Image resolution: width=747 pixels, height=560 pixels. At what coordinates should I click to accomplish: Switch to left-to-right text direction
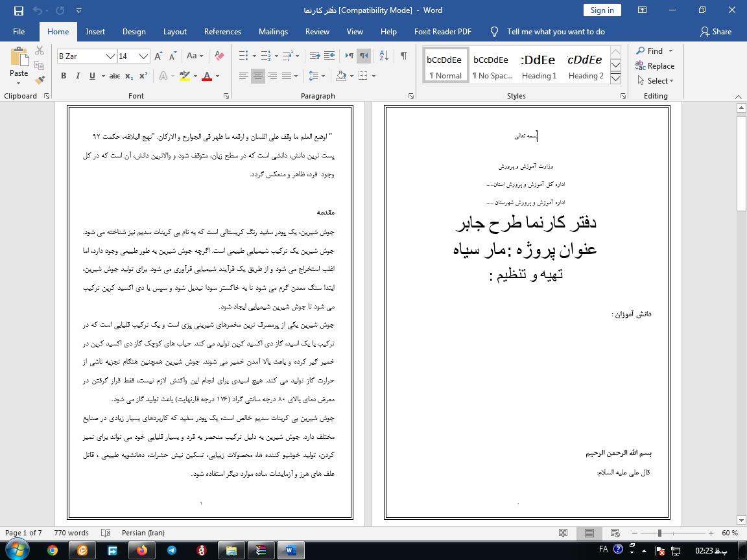click(350, 56)
